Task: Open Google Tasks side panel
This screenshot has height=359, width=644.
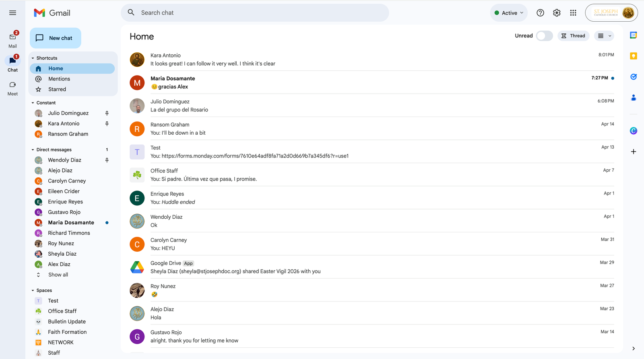Action: coord(633,77)
